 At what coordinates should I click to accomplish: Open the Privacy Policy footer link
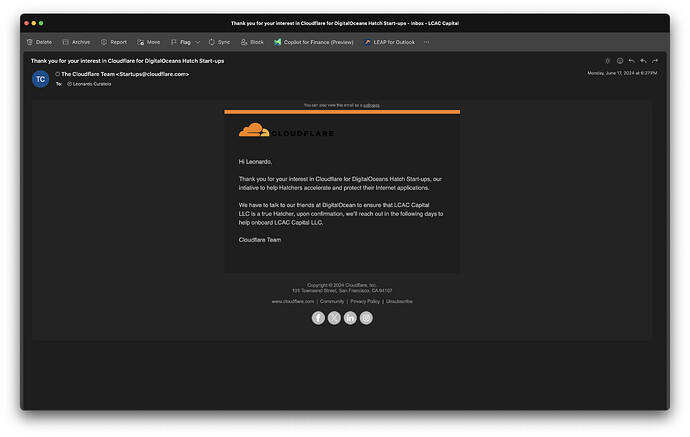click(365, 301)
